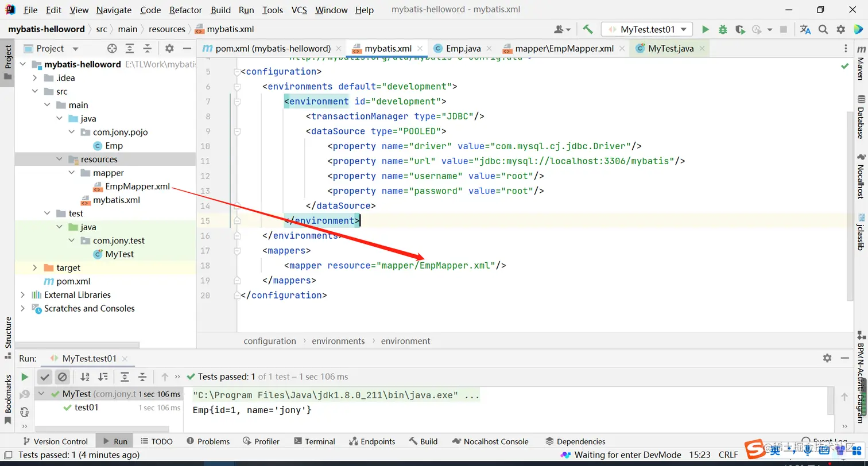This screenshot has width=868, height=466.
Task: Open the Version Control tool window
Action: (x=55, y=441)
